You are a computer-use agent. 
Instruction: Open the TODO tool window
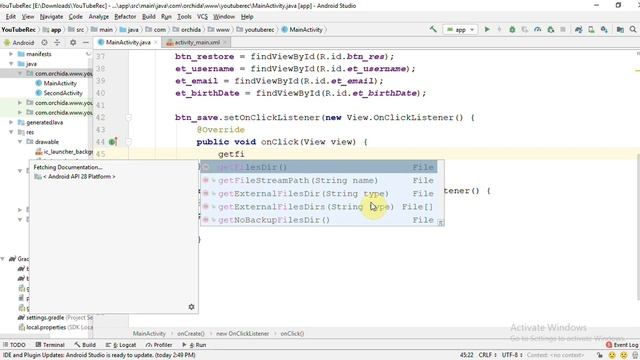(x=14, y=345)
